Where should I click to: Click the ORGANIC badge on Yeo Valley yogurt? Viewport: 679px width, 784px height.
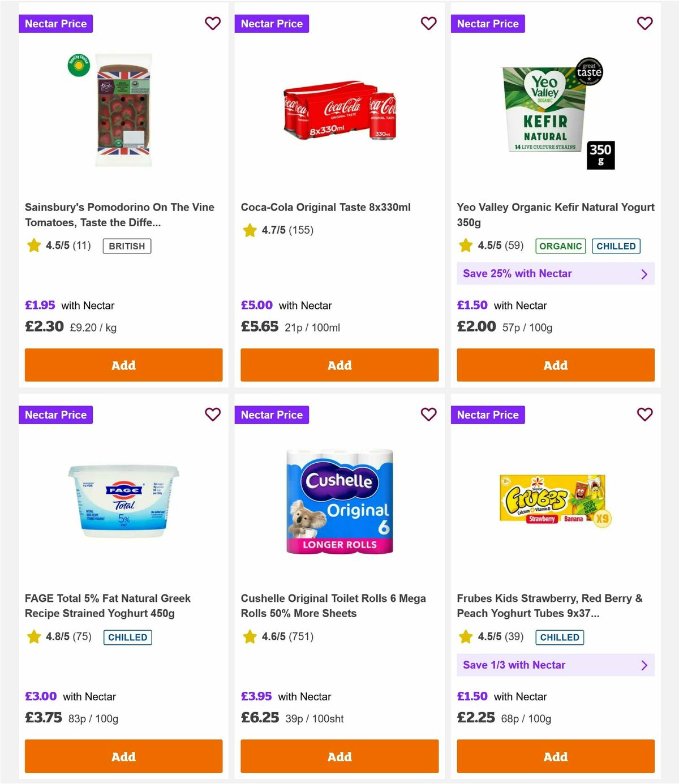pos(560,246)
